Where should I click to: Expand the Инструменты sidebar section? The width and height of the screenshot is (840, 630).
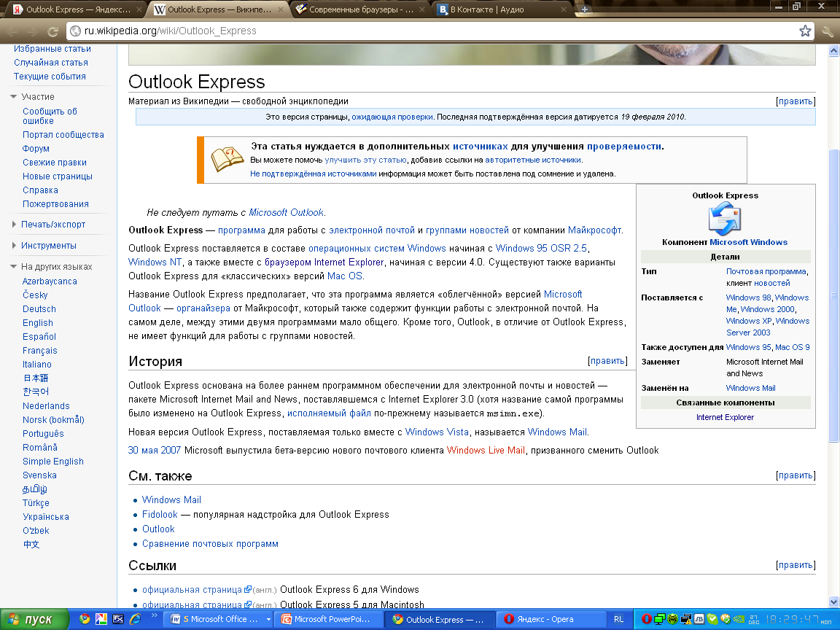(x=14, y=245)
